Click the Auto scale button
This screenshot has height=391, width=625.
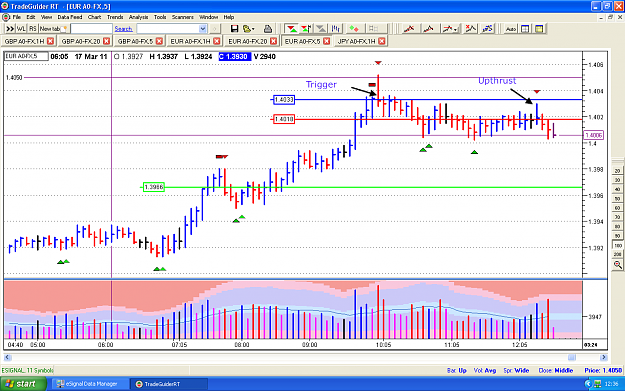pyautogui.click(x=511, y=29)
